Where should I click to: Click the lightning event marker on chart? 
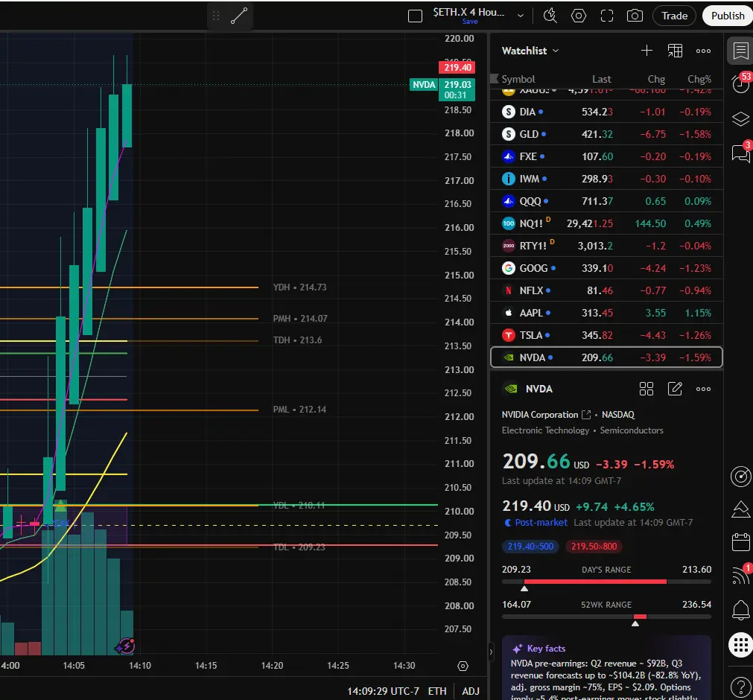point(126,646)
